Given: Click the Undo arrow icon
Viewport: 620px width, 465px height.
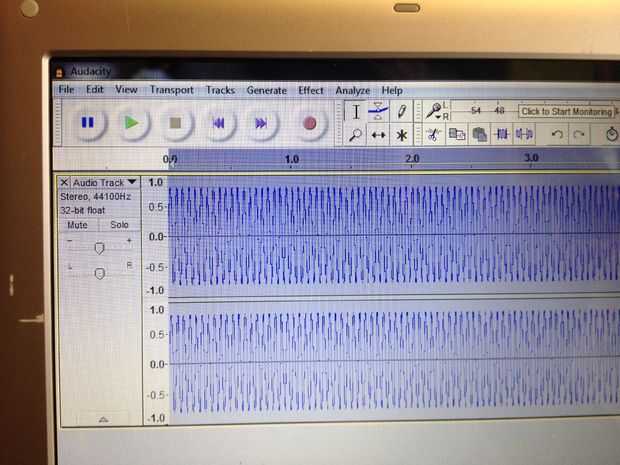Looking at the screenshot, I should pyautogui.click(x=558, y=134).
